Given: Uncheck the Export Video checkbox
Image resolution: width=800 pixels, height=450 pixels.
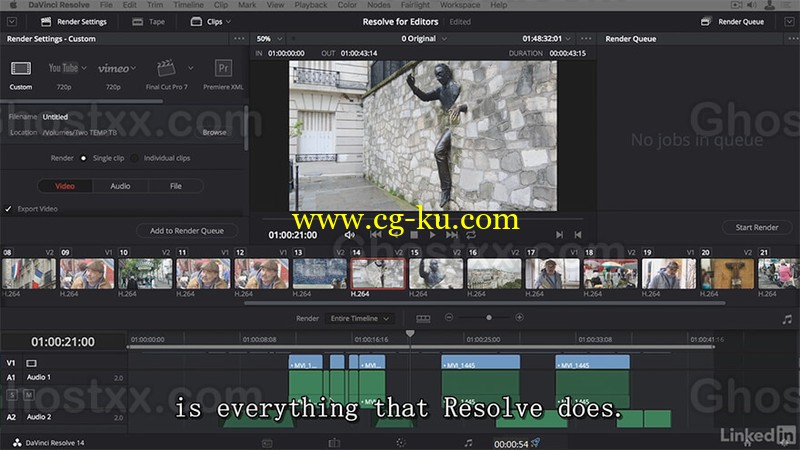Looking at the screenshot, I should (x=8, y=209).
